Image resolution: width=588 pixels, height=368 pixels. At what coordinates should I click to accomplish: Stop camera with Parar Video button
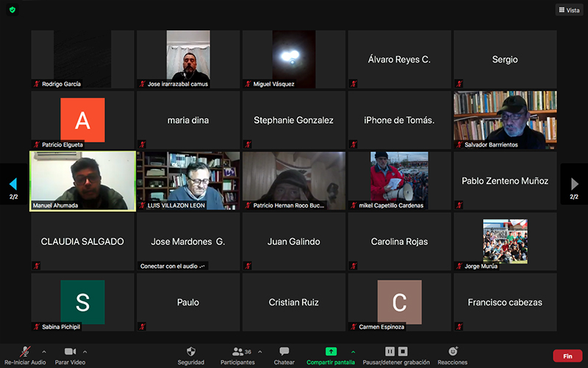click(71, 352)
